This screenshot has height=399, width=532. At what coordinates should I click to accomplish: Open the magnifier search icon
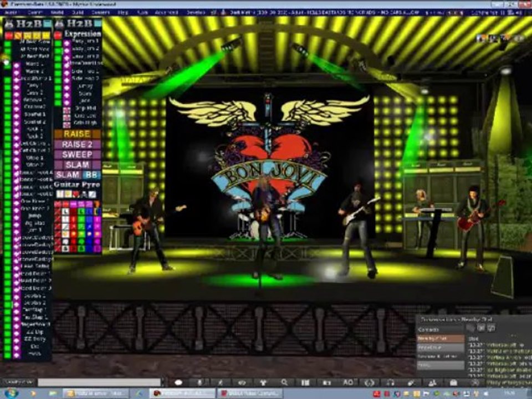point(284,382)
